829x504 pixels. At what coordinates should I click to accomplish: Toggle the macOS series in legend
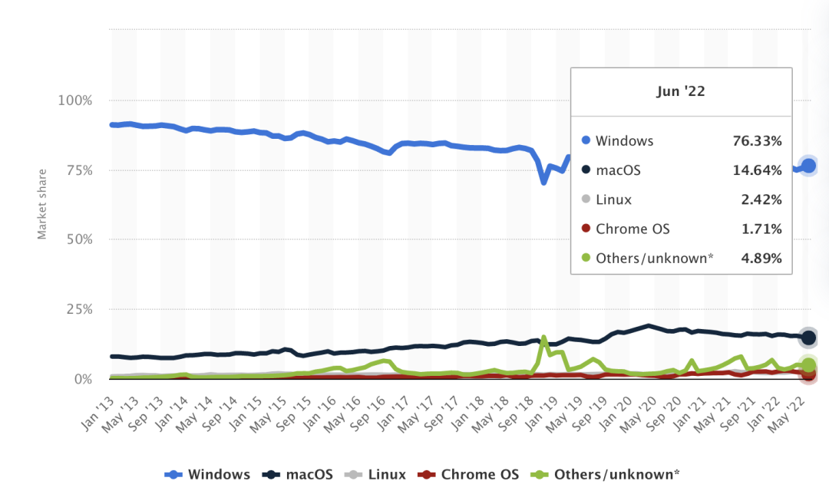298,474
